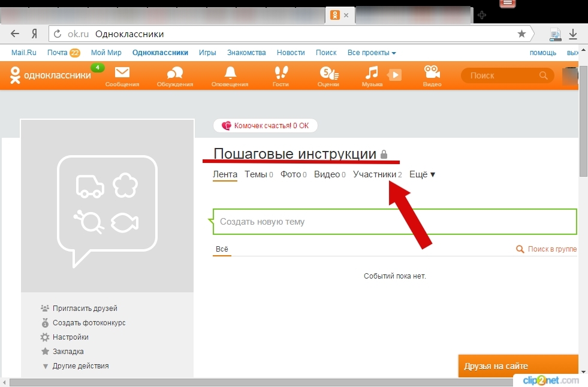Click the lock icon beside group title
588x387 pixels.
click(x=384, y=155)
